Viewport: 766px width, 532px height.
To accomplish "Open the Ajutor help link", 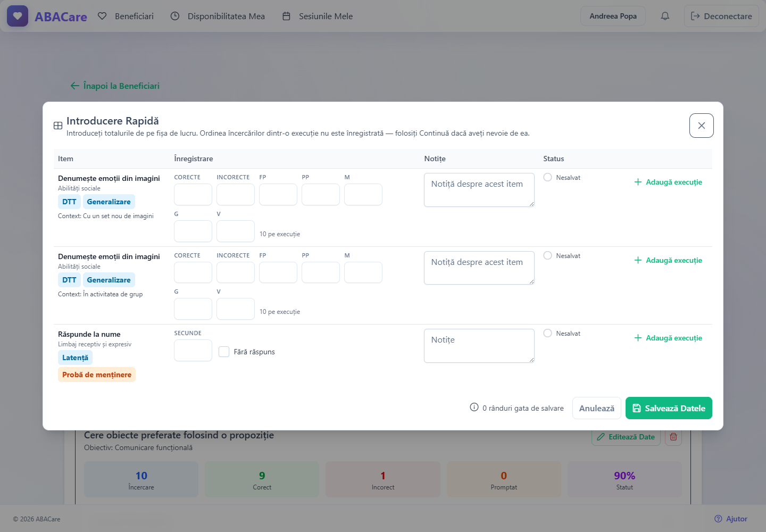I will 731,519.
